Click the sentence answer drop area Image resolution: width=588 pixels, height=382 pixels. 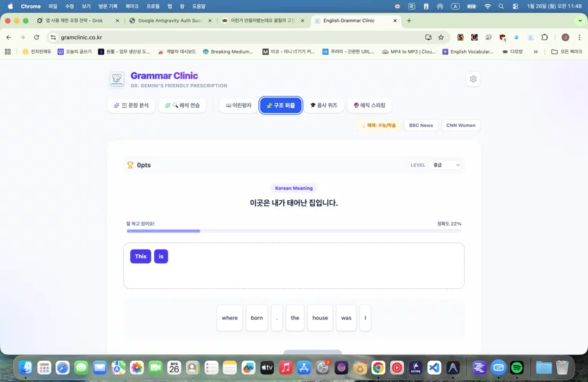pyautogui.click(x=294, y=266)
